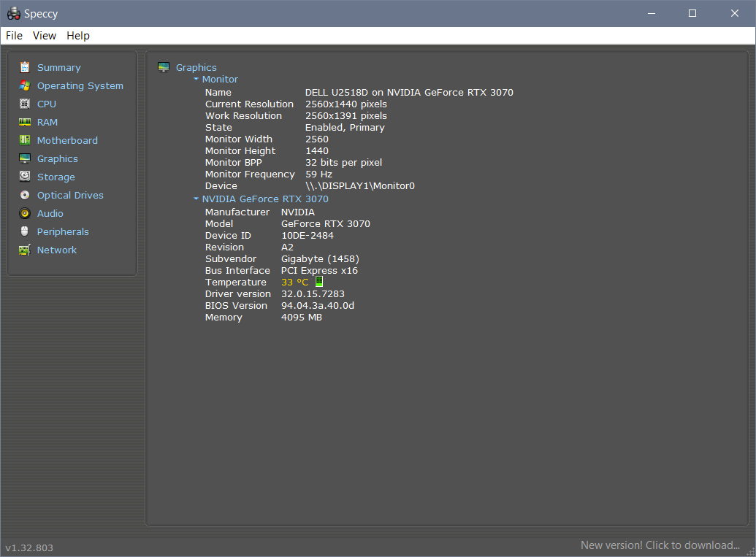Click the Monitor Height label

pyautogui.click(x=240, y=150)
